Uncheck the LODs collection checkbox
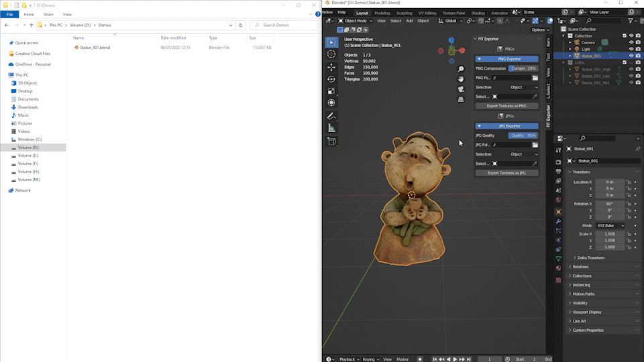The height and width of the screenshot is (362, 644). [x=625, y=62]
